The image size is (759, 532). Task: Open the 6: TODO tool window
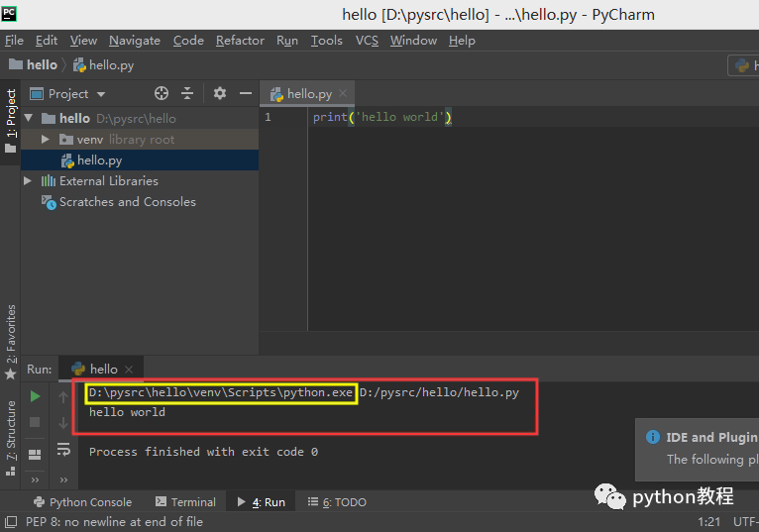[337, 502]
